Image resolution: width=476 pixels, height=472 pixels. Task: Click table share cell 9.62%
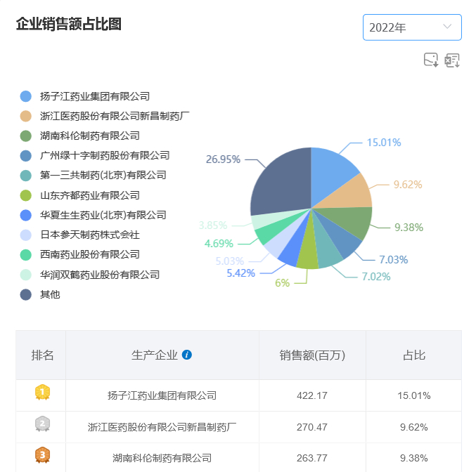[414, 427]
